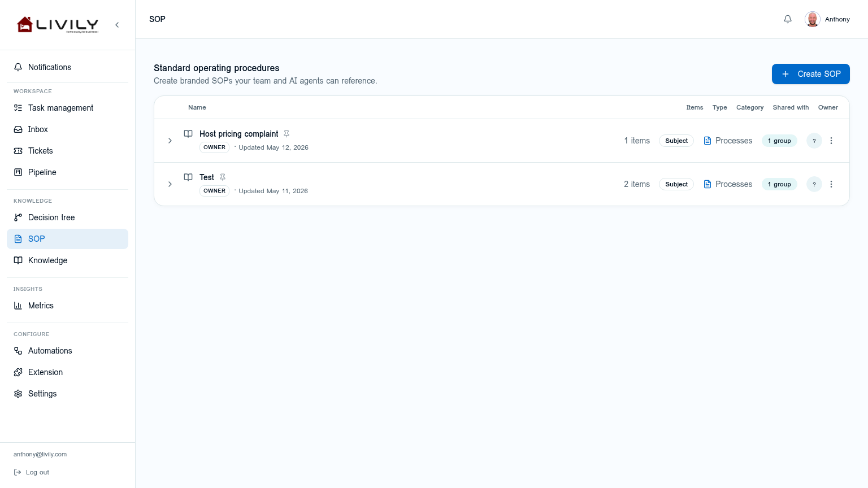Click anthony@livily.com email text
The height and width of the screenshot is (488, 868).
[40, 454]
